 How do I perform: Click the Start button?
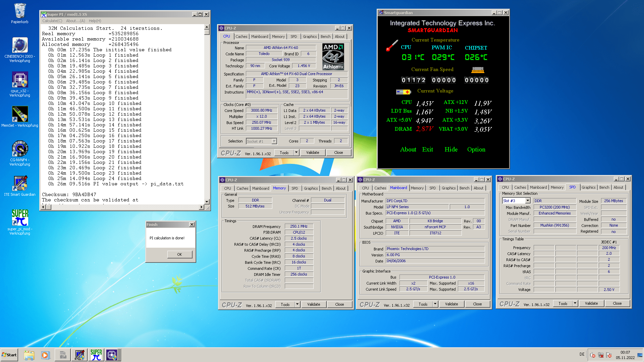(x=9, y=355)
